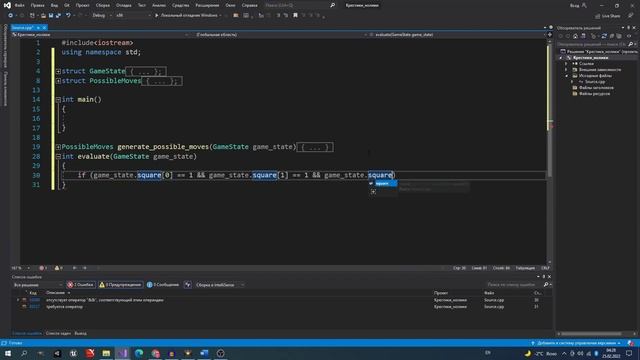Click the Visual Studio logo icon
Screen dimensions: 640x360
[x=7, y=5]
